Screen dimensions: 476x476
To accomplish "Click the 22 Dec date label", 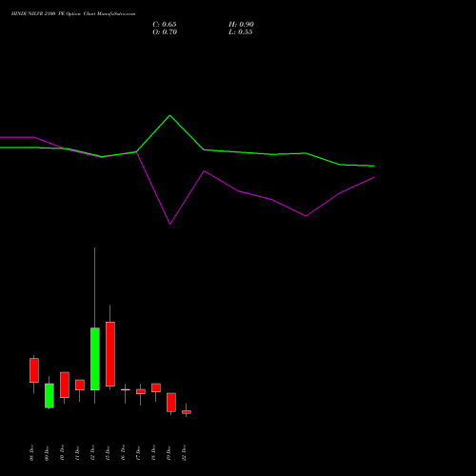I will [184, 453].
